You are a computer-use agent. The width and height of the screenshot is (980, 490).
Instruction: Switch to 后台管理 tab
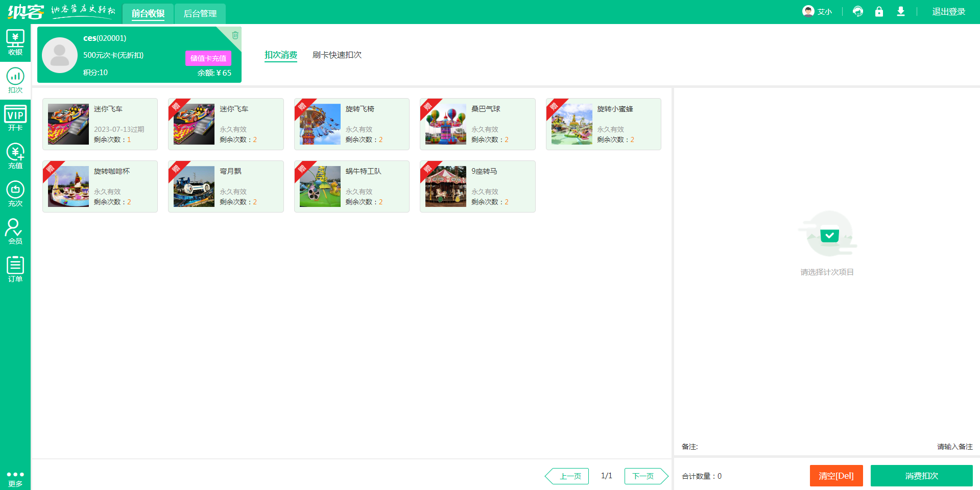(200, 13)
